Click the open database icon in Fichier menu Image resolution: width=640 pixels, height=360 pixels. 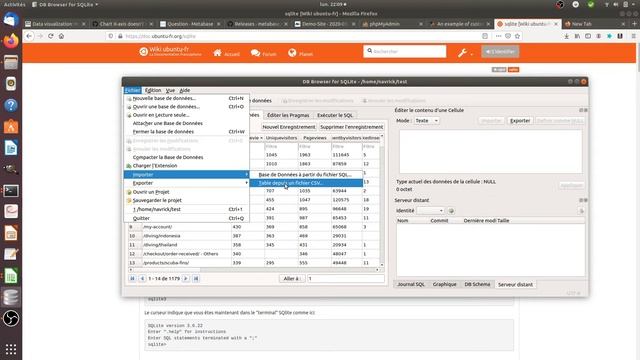click(129, 107)
